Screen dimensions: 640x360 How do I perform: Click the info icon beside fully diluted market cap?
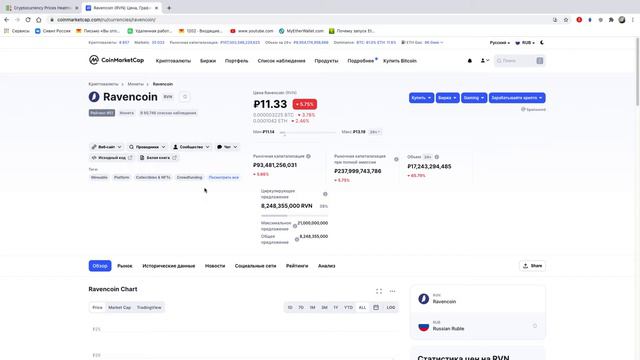click(x=396, y=159)
